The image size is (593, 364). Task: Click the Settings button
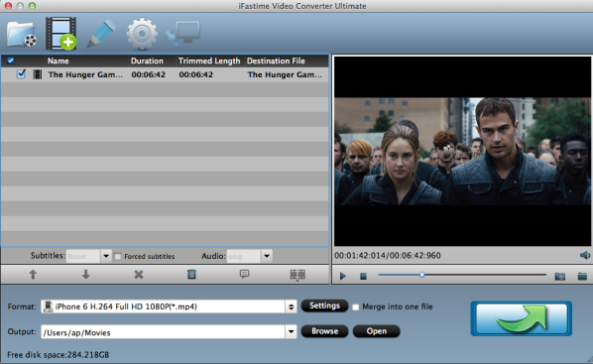324,305
